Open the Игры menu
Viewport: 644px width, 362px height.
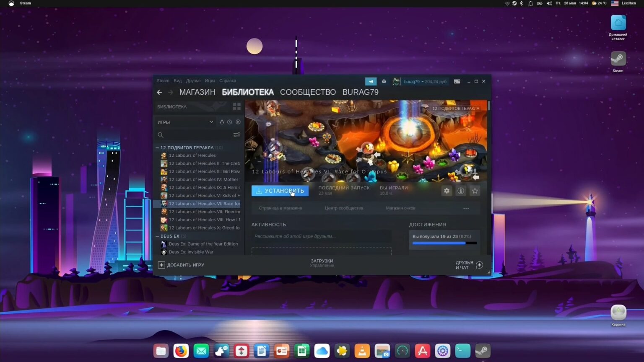coord(210,81)
